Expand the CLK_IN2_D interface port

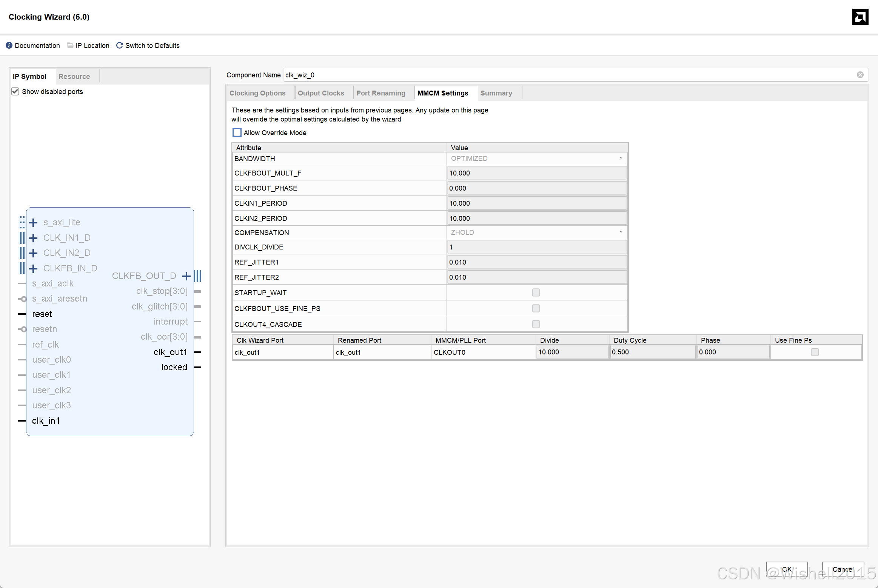[x=34, y=253]
